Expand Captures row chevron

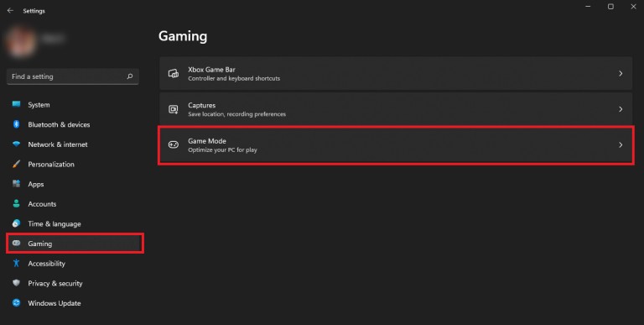click(x=621, y=109)
